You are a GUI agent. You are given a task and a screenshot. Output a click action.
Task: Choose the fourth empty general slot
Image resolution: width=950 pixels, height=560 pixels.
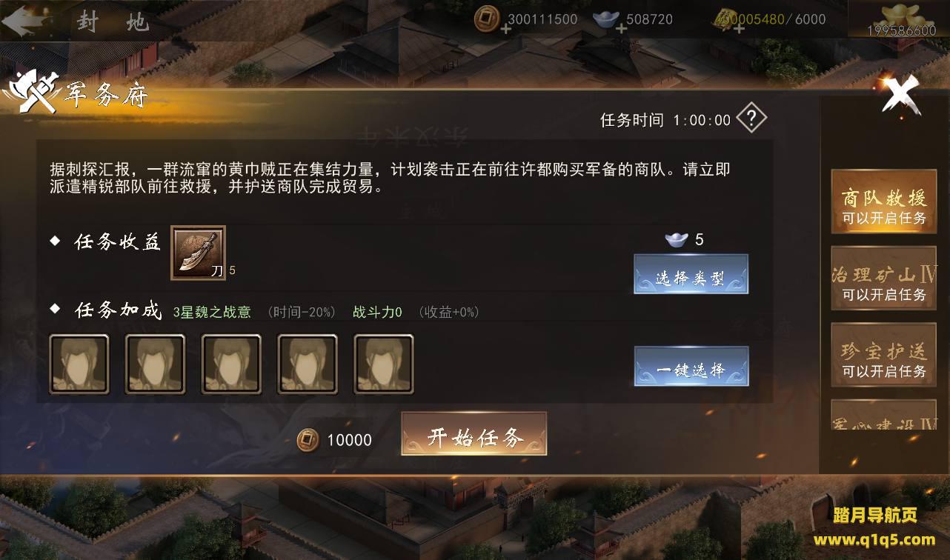(308, 364)
